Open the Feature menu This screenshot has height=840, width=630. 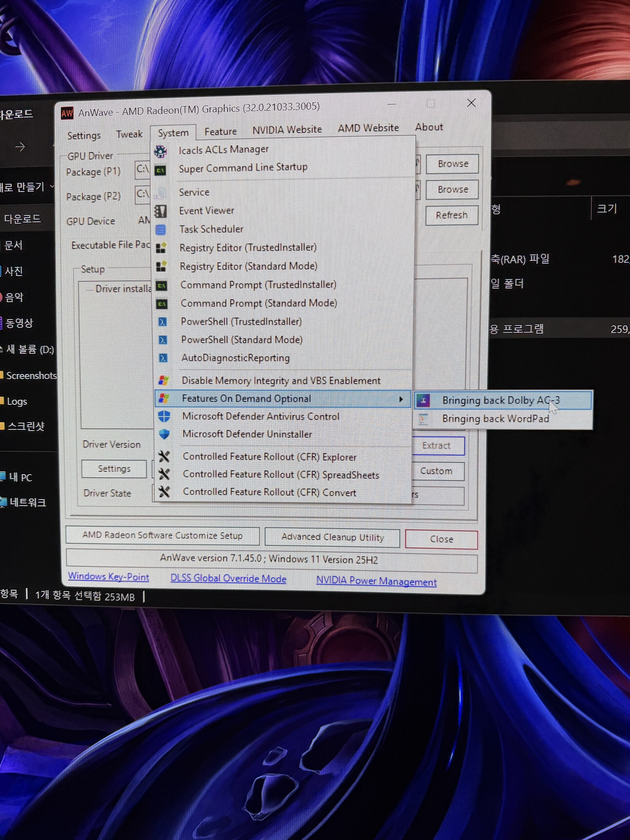pyautogui.click(x=220, y=131)
